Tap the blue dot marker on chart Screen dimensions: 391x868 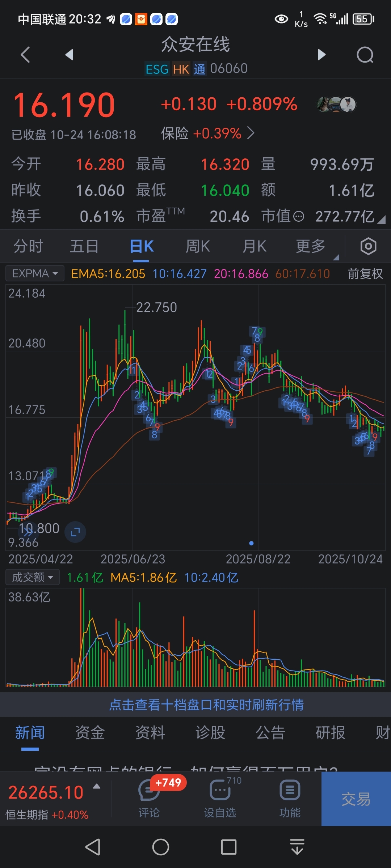coord(251,543)
